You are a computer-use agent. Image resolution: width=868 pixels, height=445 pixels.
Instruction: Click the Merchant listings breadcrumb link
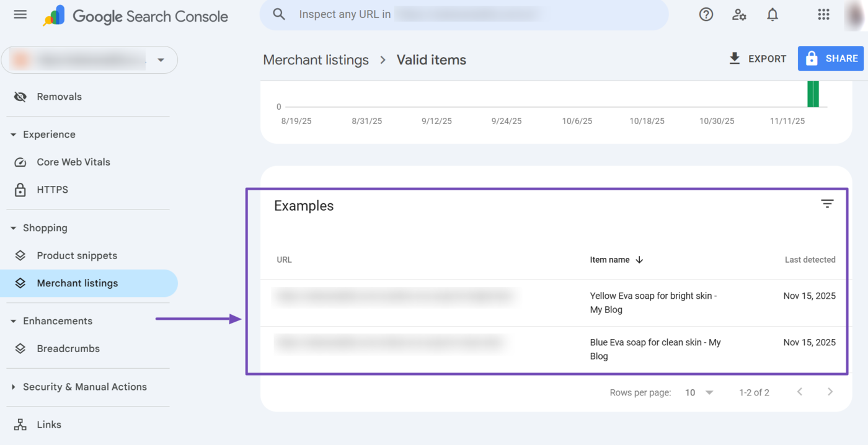316,59
